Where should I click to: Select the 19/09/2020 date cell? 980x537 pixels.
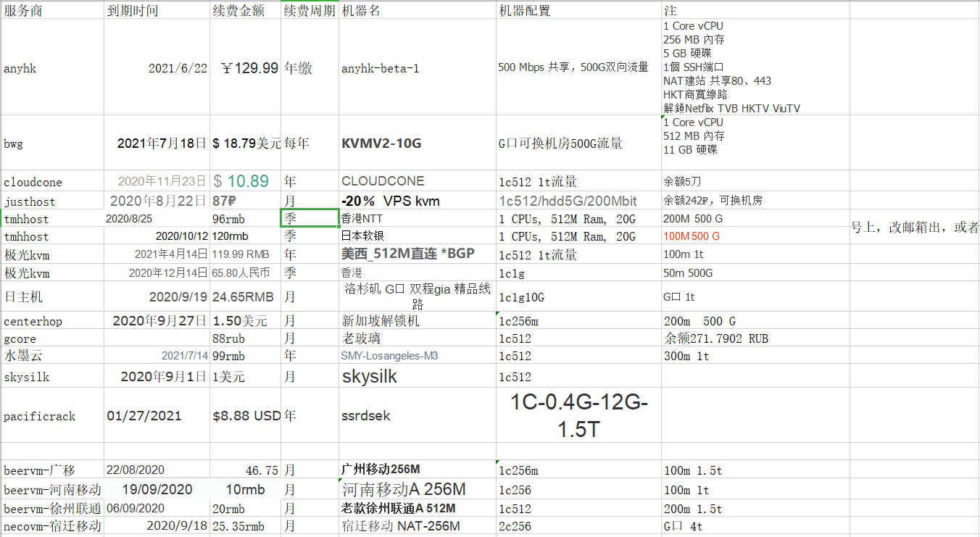click(x=157, y=489)
